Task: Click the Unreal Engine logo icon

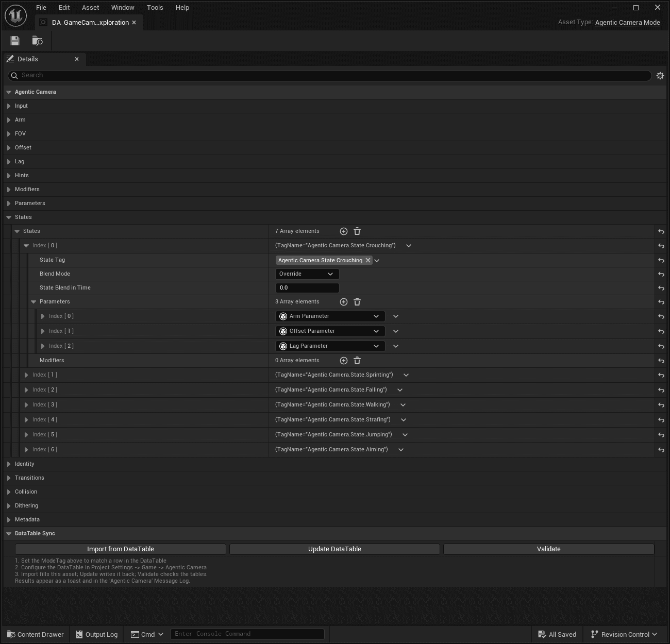Action: 15,16
